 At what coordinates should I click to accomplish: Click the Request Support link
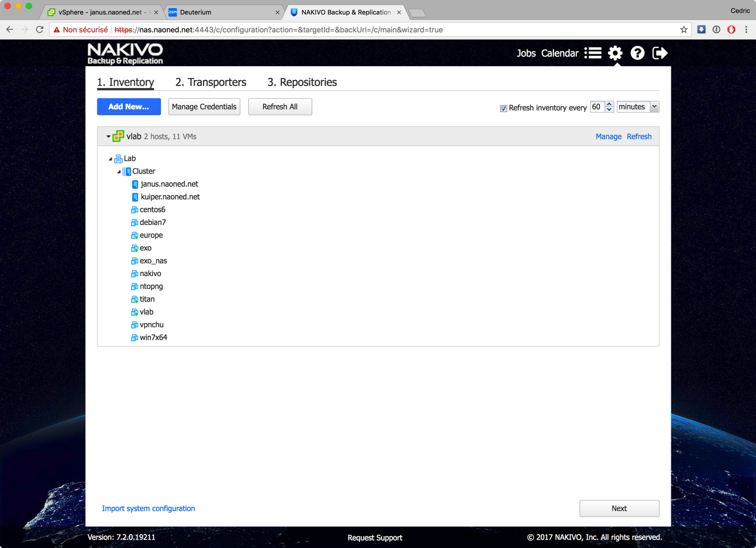tap(375, 538)
